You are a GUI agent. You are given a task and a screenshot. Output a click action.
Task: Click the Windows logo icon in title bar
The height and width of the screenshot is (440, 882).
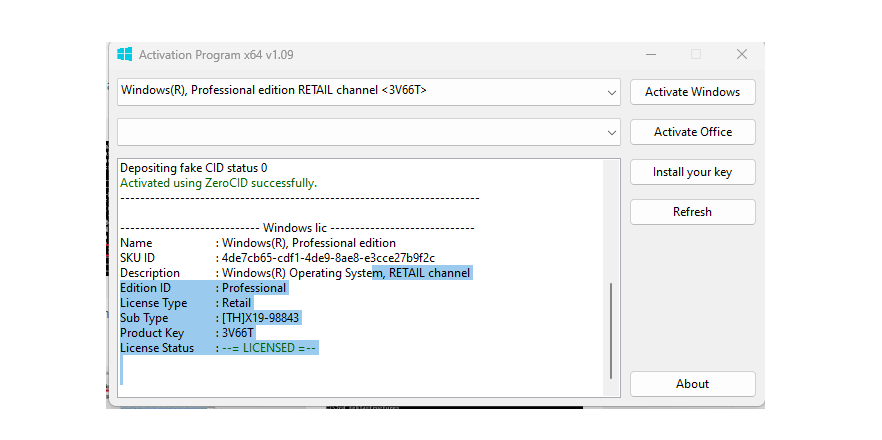124,55
